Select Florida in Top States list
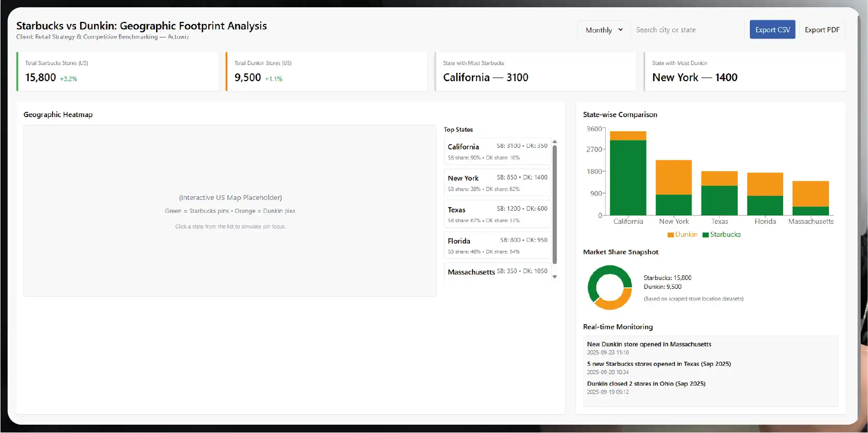Screen dimensions: 868x433 497,246
